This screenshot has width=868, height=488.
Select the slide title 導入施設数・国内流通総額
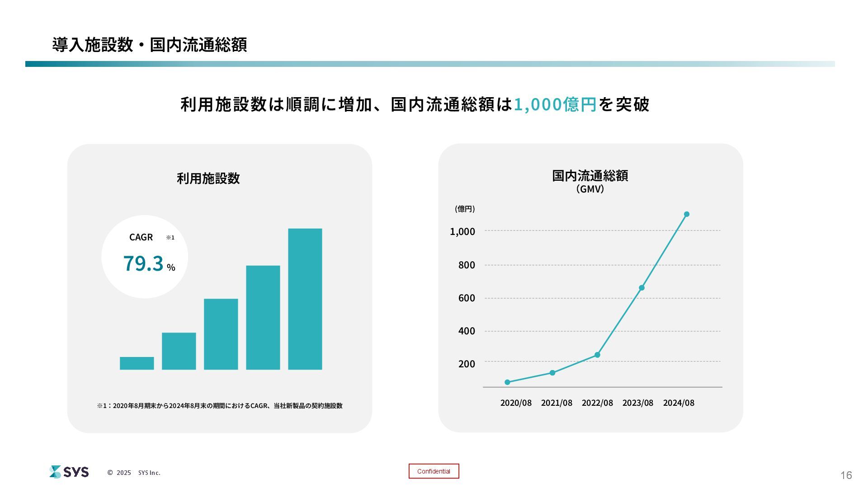point(149,45)
